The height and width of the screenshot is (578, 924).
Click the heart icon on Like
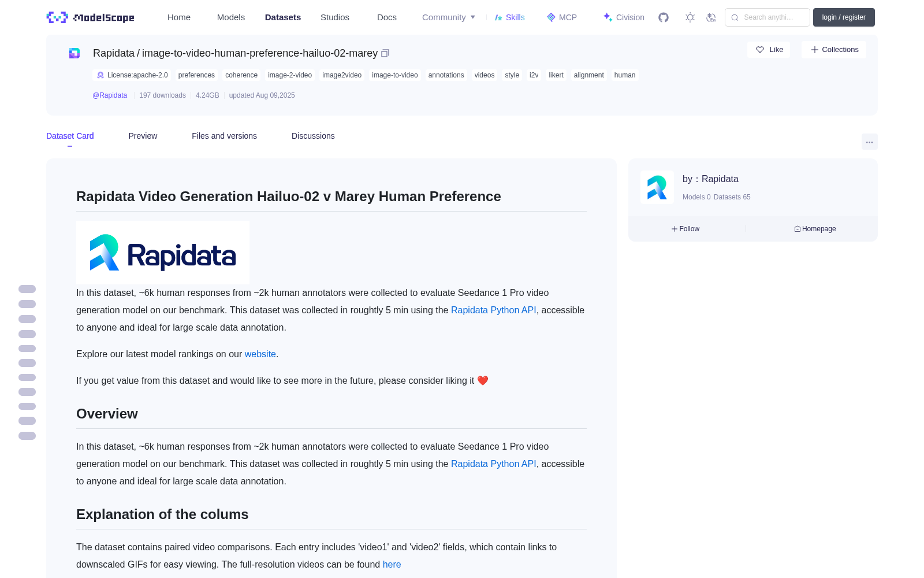pos(760,50)
